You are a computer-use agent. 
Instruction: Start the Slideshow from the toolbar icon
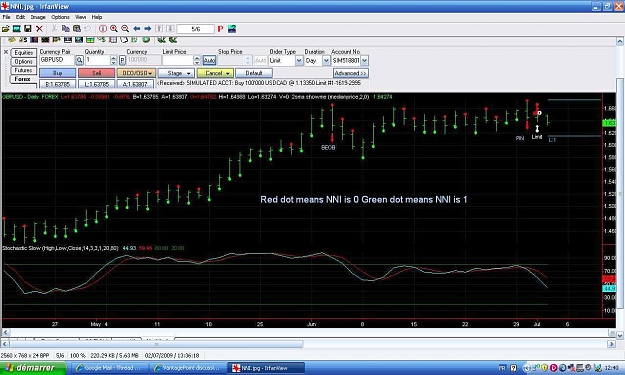click(17, 29)
